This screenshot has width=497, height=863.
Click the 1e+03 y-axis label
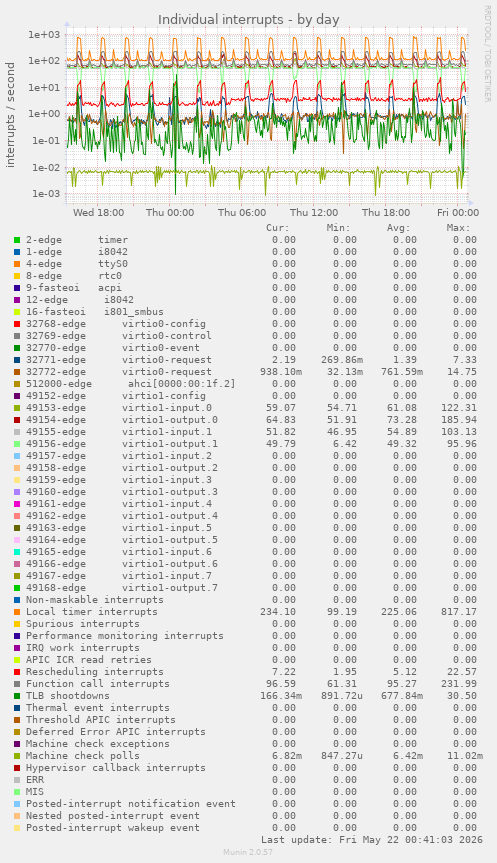[x=44, y=35]
